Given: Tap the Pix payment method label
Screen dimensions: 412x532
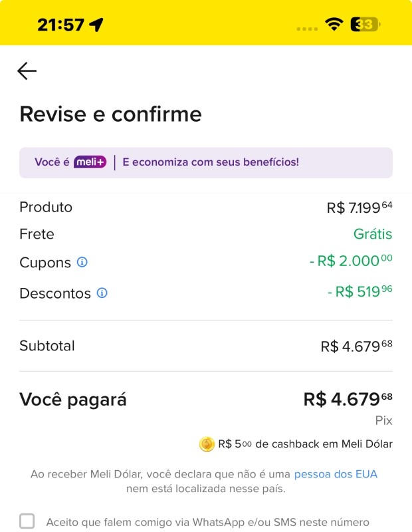Looking at the screenshot, I should point(383,421).
